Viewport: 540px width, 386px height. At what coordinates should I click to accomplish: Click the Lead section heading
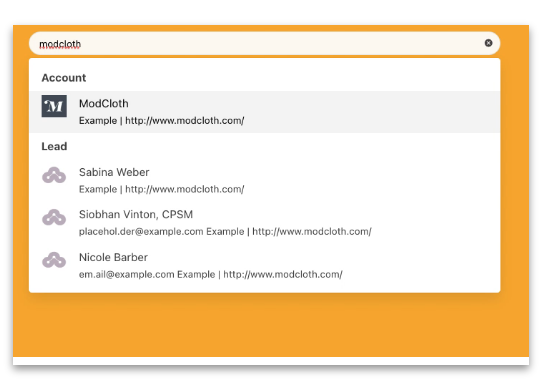54,146
